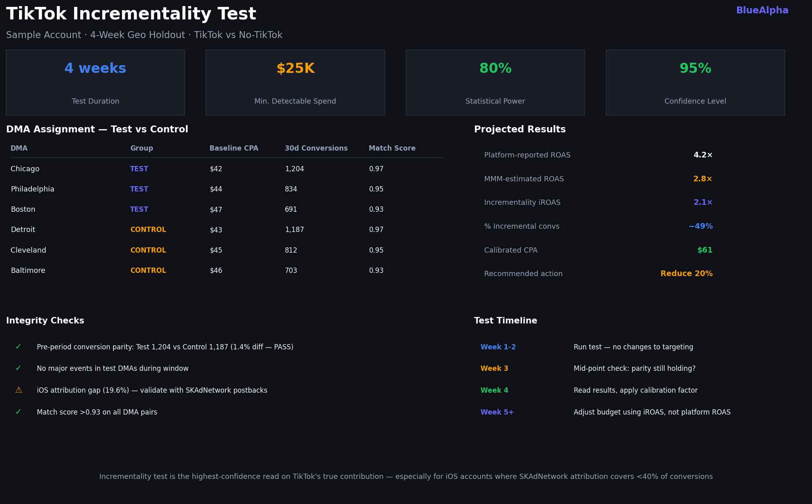This screenshot has height=504, width=812.
Task: Click the CONTROL tag in the Detroit row
Action: tap(148, 230)
